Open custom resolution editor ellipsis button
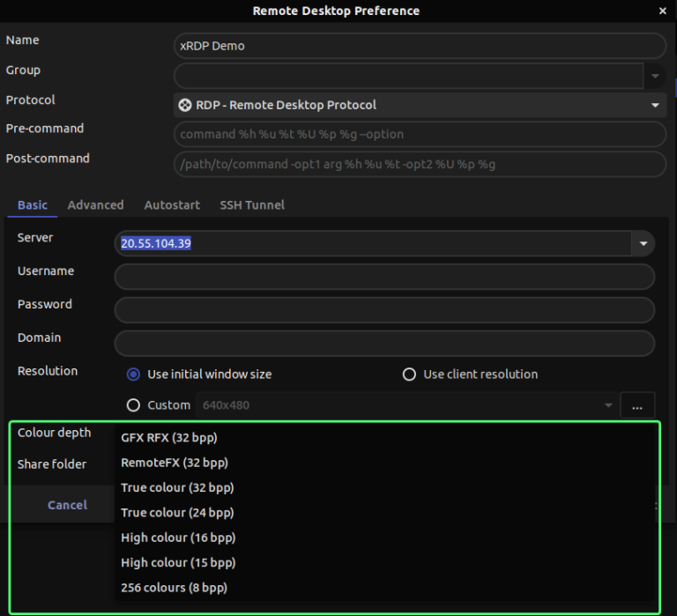Image resolution: width=677 pixels, height=616 pixels. pos(637,405)
